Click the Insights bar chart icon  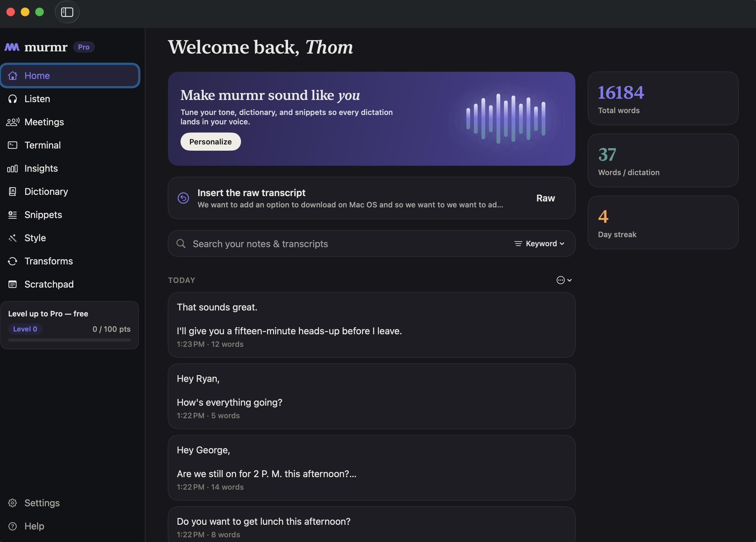[x=13, y=169]
